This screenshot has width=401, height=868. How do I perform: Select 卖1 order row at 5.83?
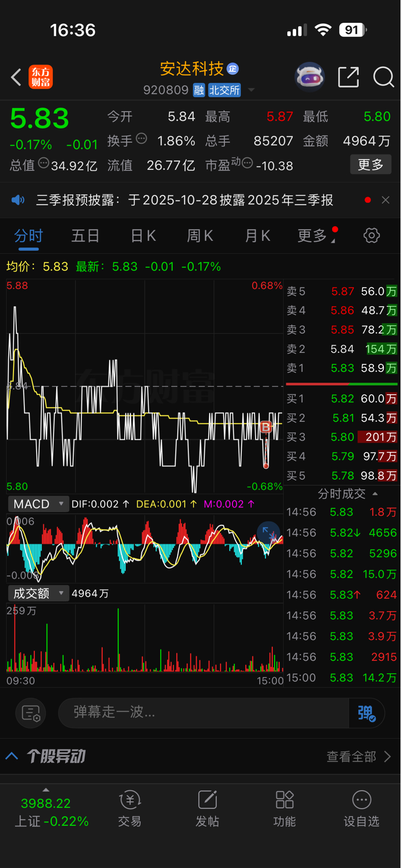[342, 369]
